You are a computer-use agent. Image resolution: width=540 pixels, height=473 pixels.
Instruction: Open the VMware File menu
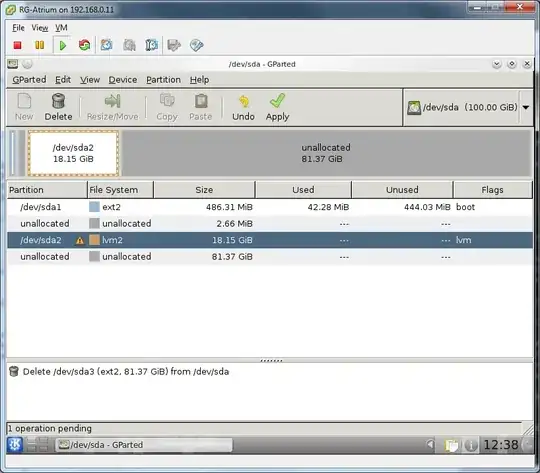(18, 28)
